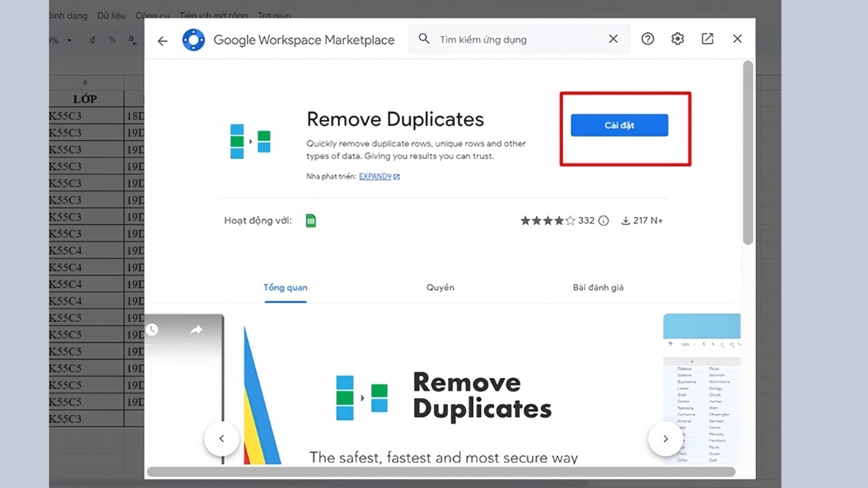Open the Tiện ích mở rộng menu in Sheets
The image size is (868, 488).
tap(213, 15)
